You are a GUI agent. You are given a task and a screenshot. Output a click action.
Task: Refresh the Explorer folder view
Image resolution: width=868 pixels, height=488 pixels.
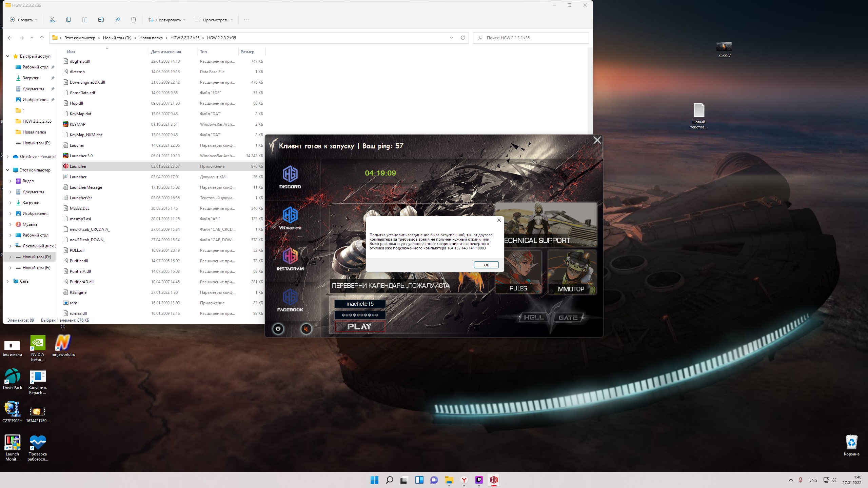[x=463, y=38]
